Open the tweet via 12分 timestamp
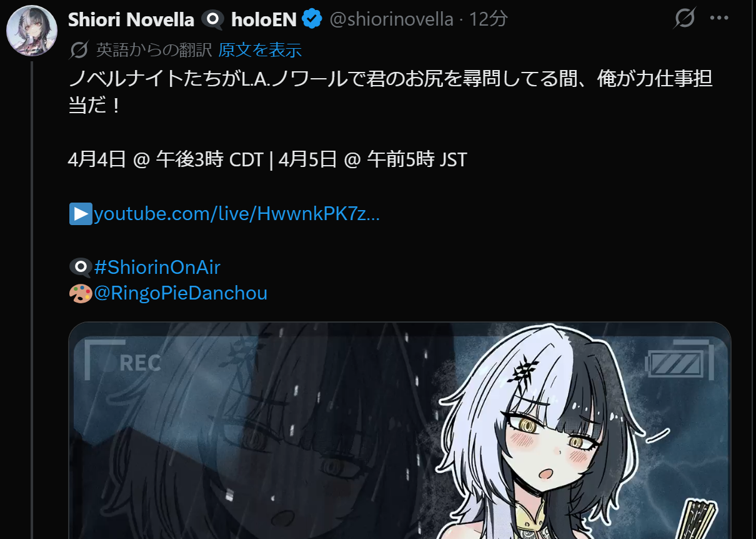This screenshot has width=756, height=539. tap(488, 19)
